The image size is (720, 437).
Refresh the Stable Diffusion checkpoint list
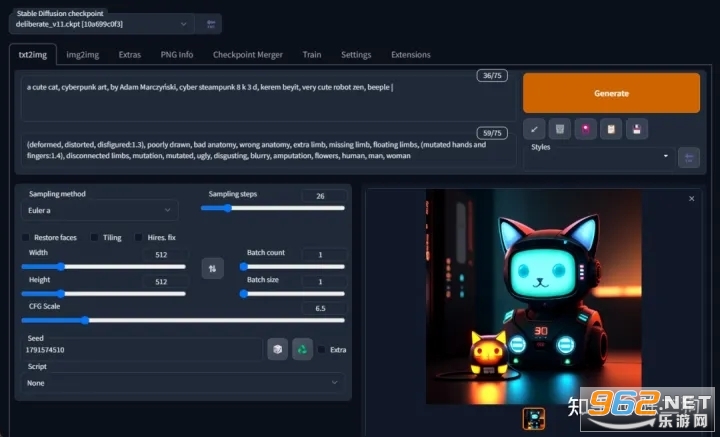click(210, 24)
